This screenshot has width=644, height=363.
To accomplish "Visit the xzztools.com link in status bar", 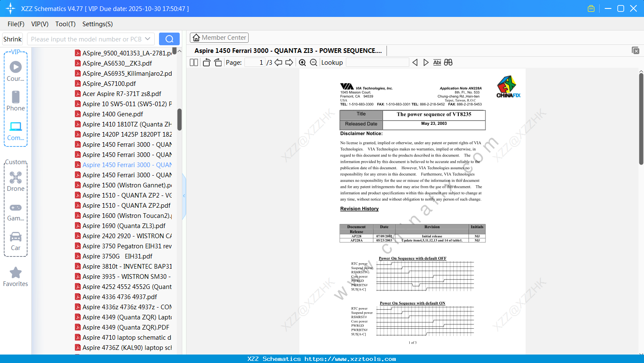I will click(x=350, y=359).
